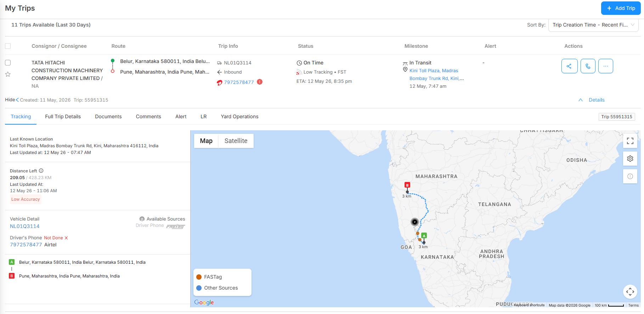The image size is (644, 314).
Task: Open the Comments tab
Action: pos(148,116)
